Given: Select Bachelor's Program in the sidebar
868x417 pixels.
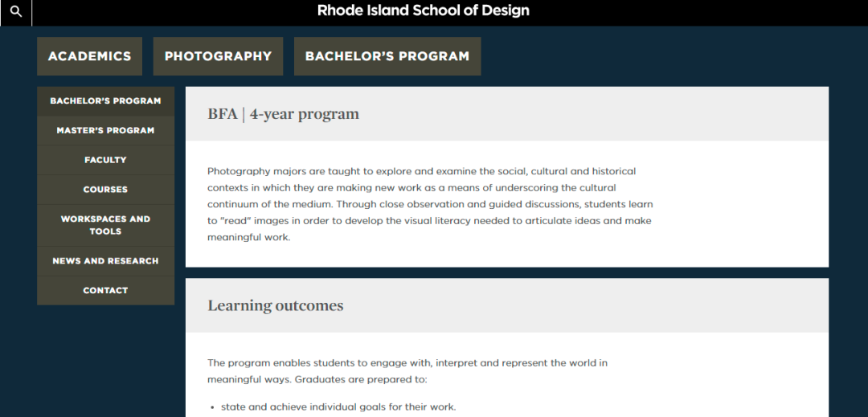Looking at the screenshot, I should [106, 101].
